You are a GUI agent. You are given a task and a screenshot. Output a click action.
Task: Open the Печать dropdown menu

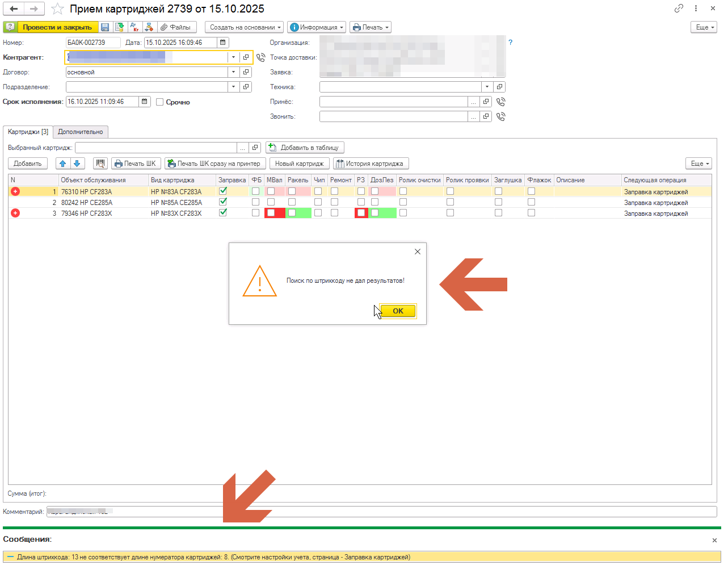pyautogui.click(x=371, y=27)
